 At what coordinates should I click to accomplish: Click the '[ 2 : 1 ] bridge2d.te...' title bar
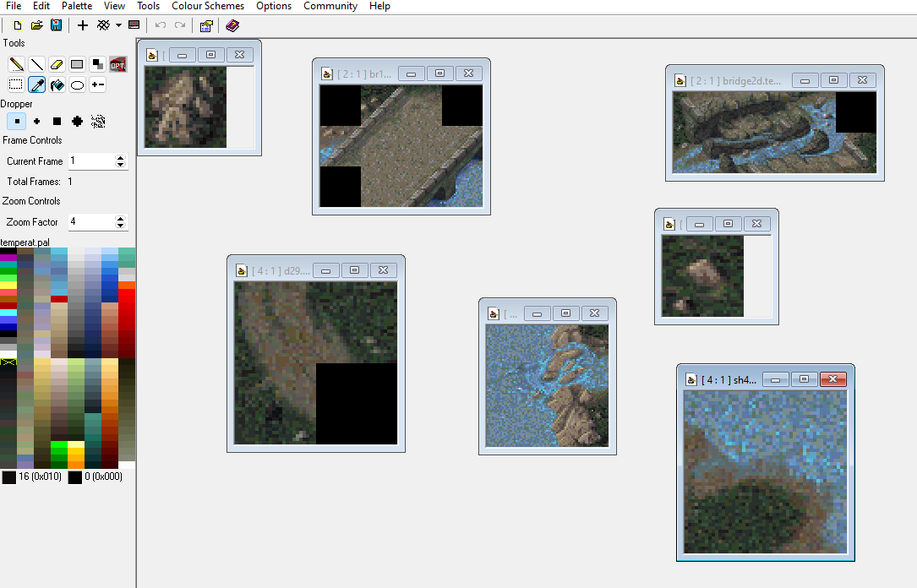735,80
